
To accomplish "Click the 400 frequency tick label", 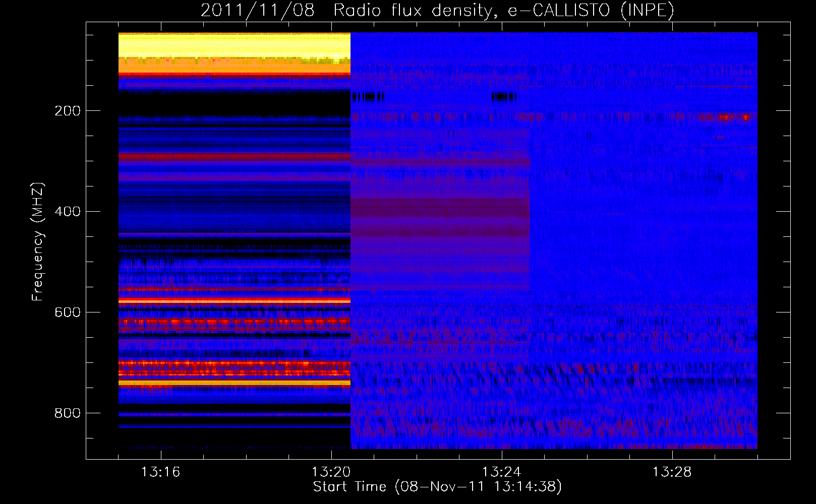I will pyautogui.click(x=68, y=211).
